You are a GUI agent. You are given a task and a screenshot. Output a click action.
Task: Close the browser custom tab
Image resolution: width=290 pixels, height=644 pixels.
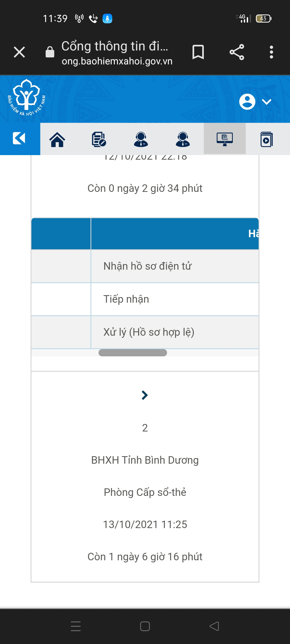pyautogui.click(x=19, y=52)
